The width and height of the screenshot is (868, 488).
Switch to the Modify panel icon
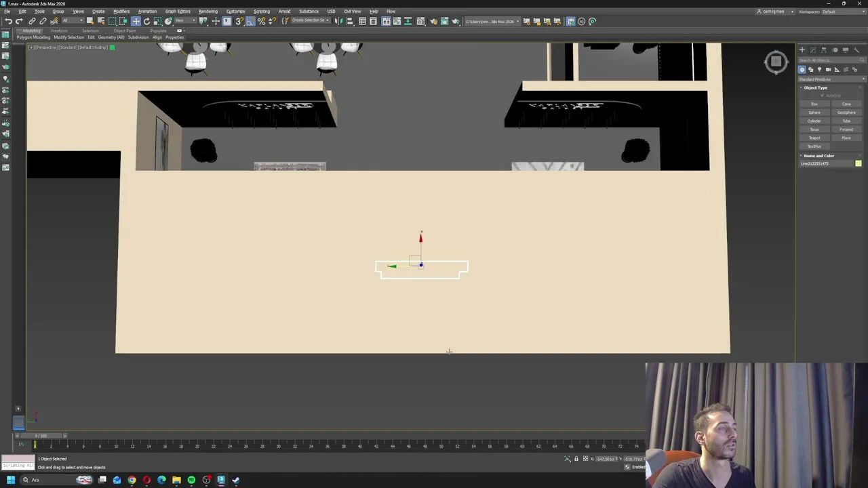(x=813, y=50)
